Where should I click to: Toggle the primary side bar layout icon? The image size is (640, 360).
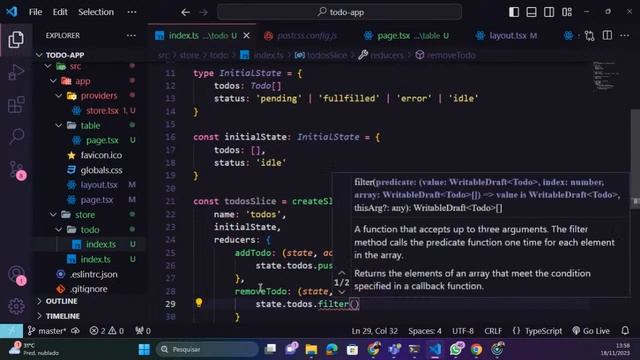(514, 12)
